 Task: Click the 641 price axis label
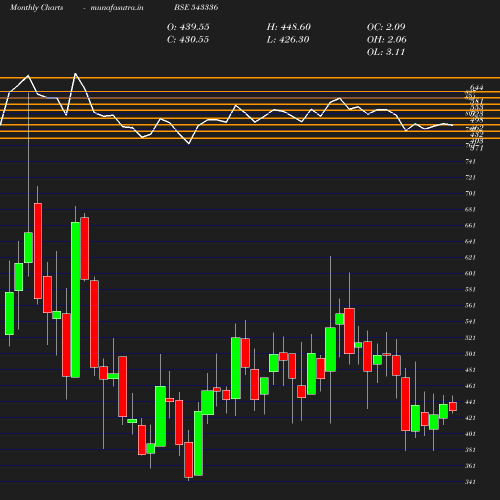click(470, 242)
